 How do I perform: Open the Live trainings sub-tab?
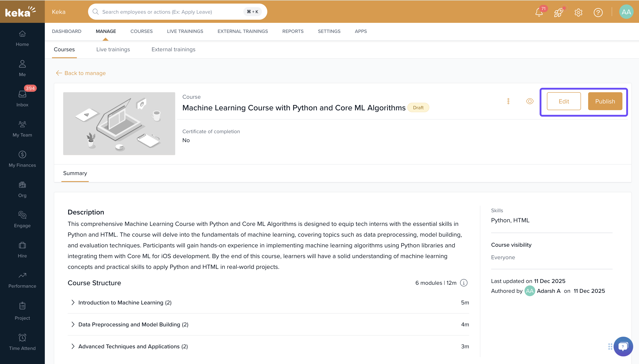coord(113,49)
